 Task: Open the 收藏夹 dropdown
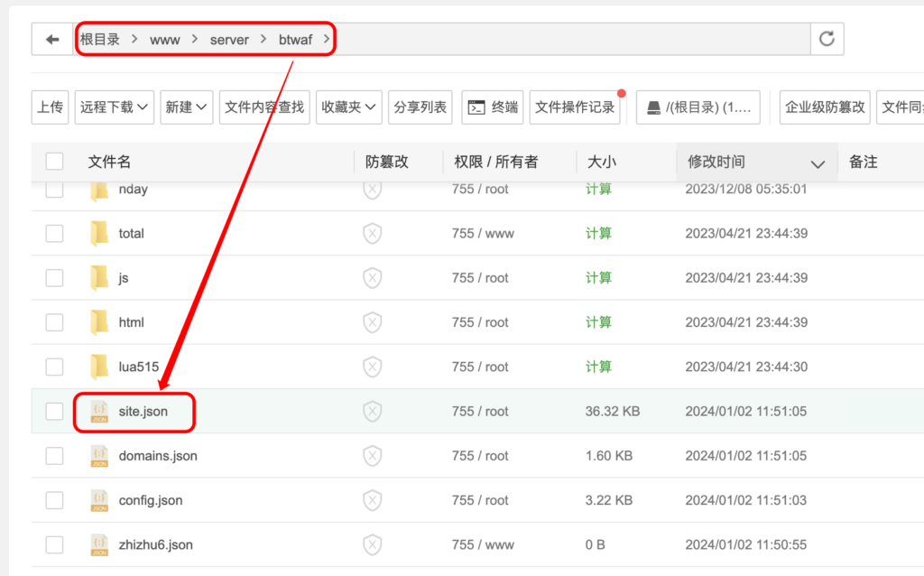click(x=349, y=107)
